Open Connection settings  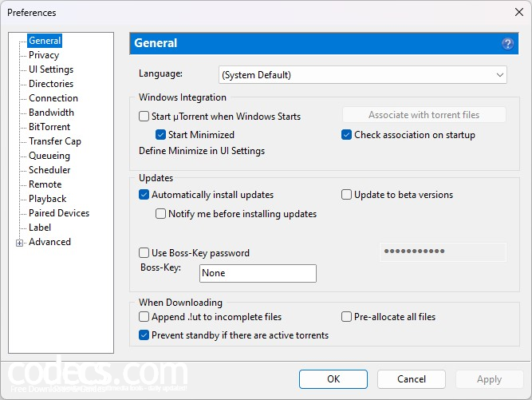[53, 98]
